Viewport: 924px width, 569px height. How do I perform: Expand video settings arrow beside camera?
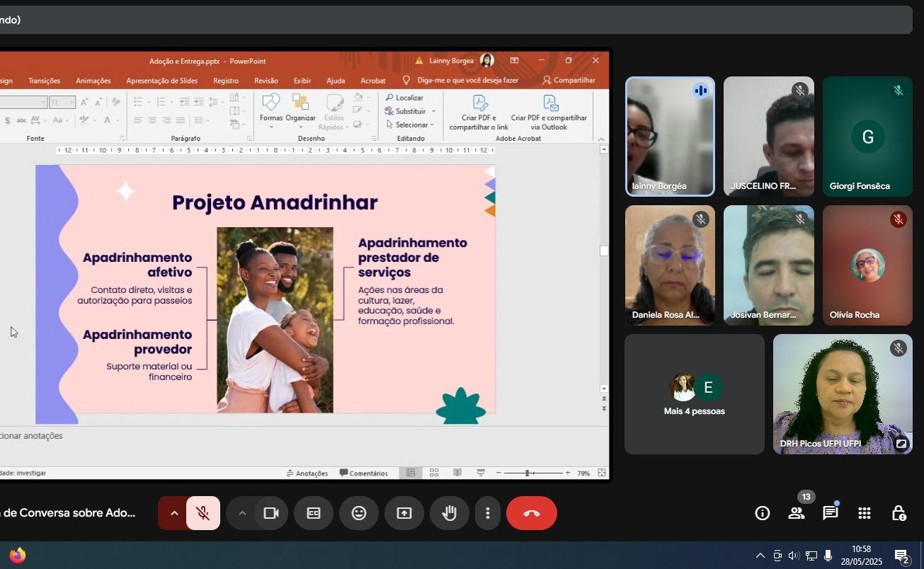[x=242, y=513]
